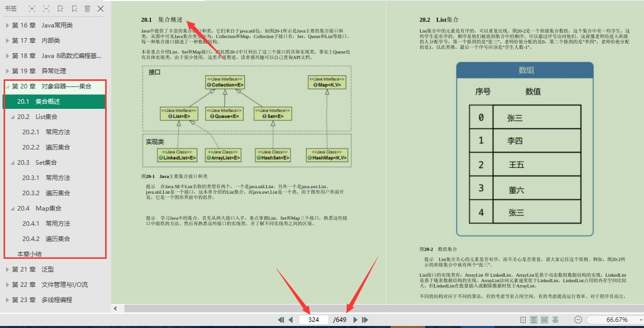Collapse the 20.2 List集合 subtree
The width and height of the screenshot is (644, 328).
[x=12, y=117]
